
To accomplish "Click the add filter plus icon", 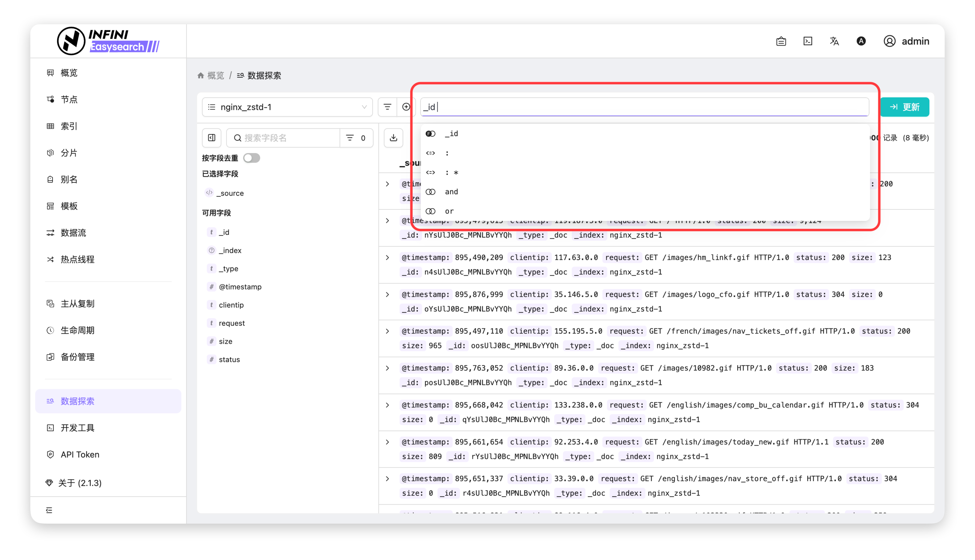I will [x=406, y=107].
